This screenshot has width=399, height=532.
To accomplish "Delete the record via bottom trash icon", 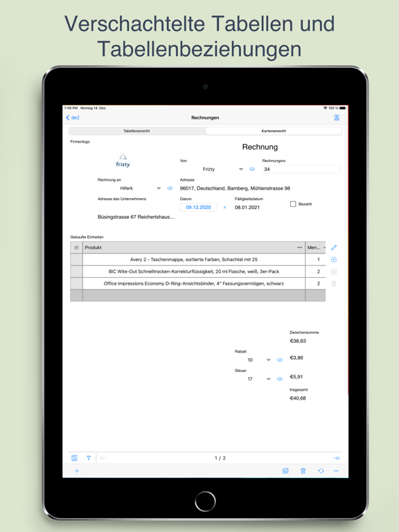I will pyautogui.click(x=303, y=471).
